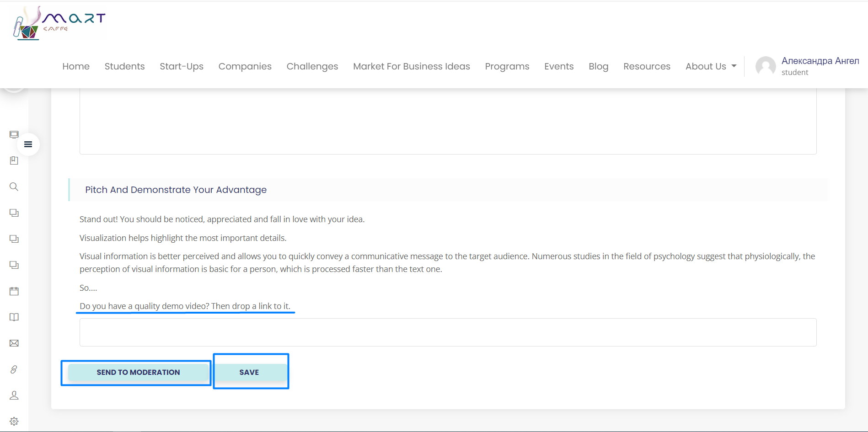Click 'Visualization helps highlight the most important details.' text
The width and height of the screenshot is (868, 432).
(183, 238)
